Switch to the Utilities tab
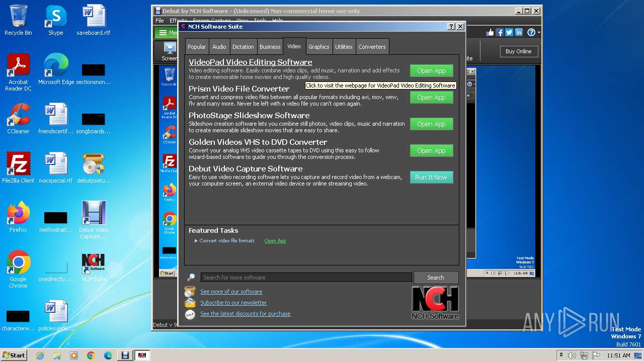644x362 pixels. [x=344, y=47]
